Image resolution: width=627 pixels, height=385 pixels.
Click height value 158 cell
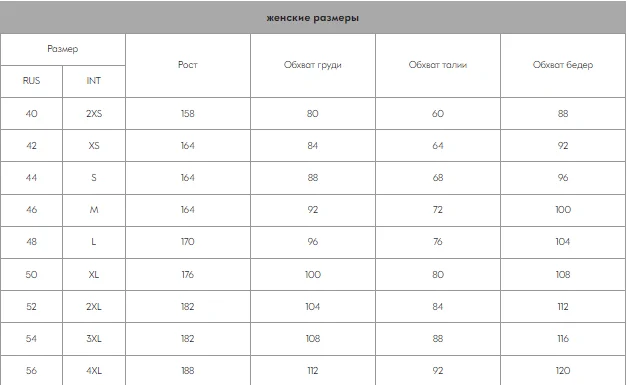tap(188, 114)
